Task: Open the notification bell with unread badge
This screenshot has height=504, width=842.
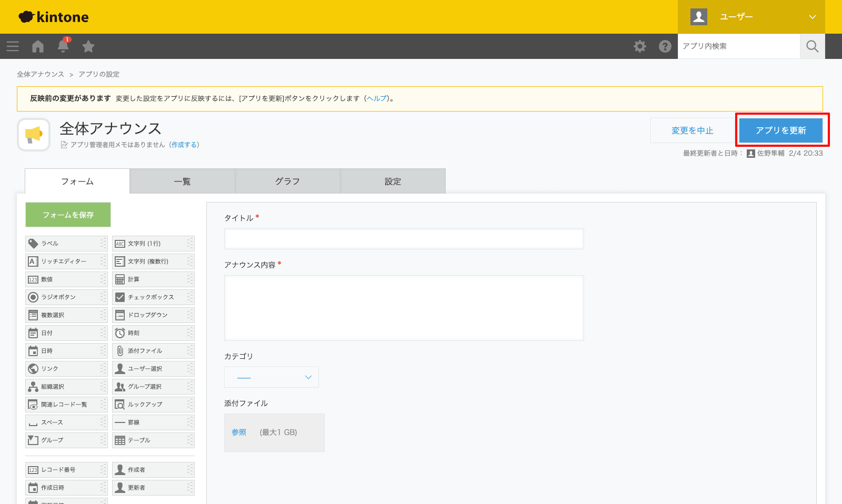Action: point(63,46)
